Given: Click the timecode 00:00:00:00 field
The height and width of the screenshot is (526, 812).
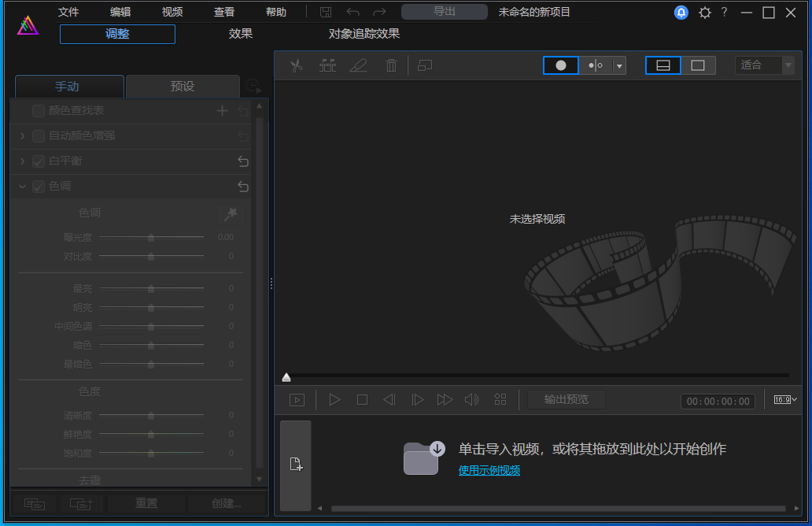Looking at the screenshot, I should pyautogui.click(x=718, y=401).
